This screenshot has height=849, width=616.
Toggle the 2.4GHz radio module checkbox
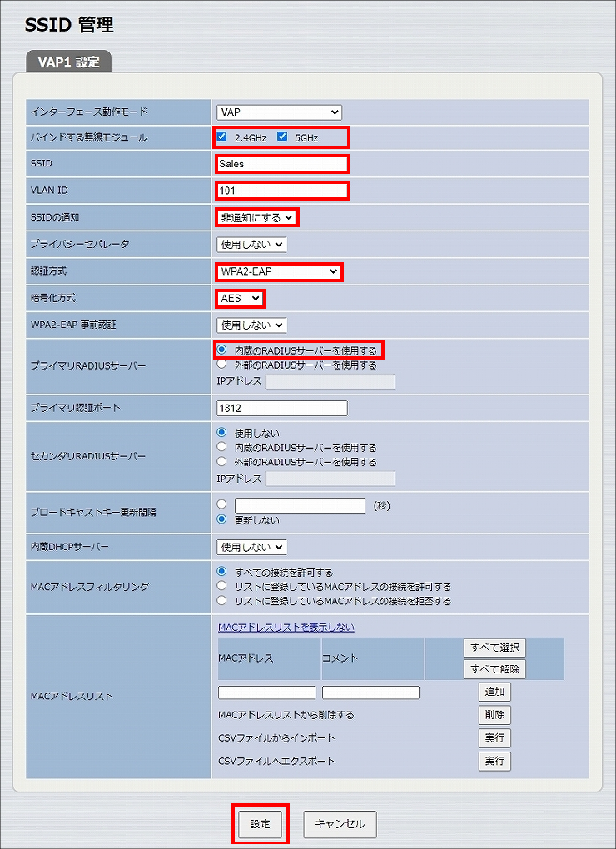221,137
